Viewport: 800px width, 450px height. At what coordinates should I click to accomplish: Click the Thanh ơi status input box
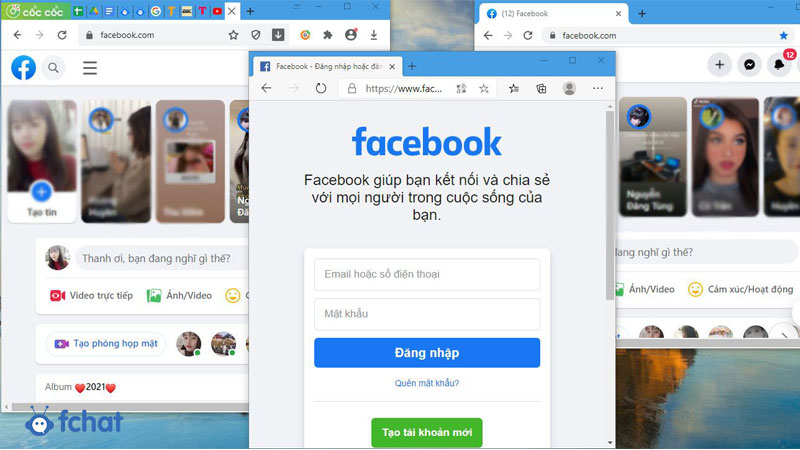(x=162, y=258)
